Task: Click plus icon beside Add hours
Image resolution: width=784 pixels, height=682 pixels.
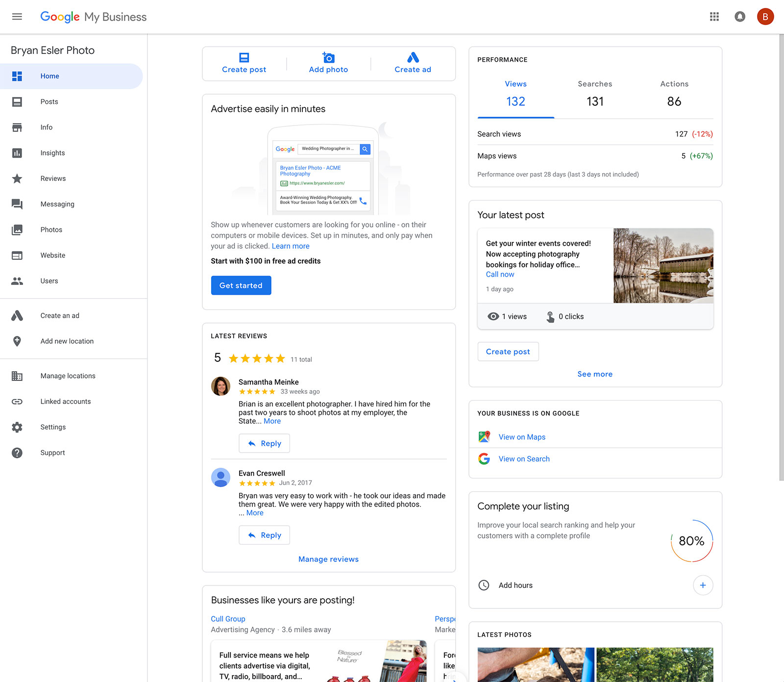Action: [703, 585]
